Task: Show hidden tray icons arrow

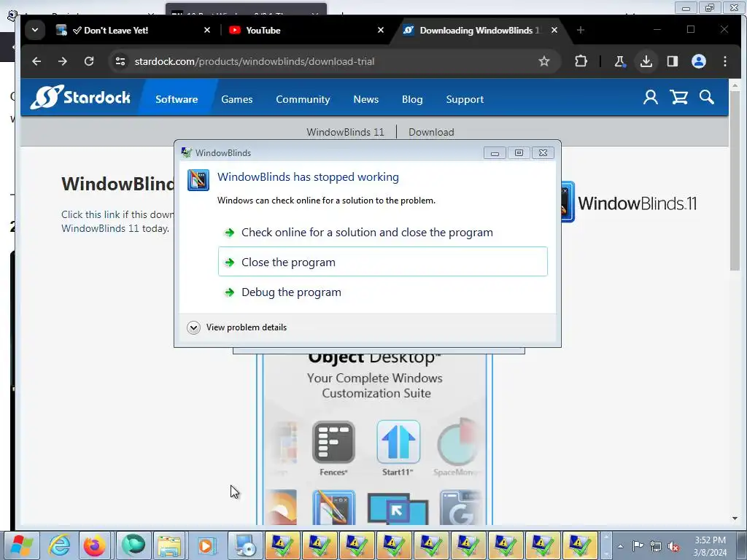Action: [x=620, y=546]
